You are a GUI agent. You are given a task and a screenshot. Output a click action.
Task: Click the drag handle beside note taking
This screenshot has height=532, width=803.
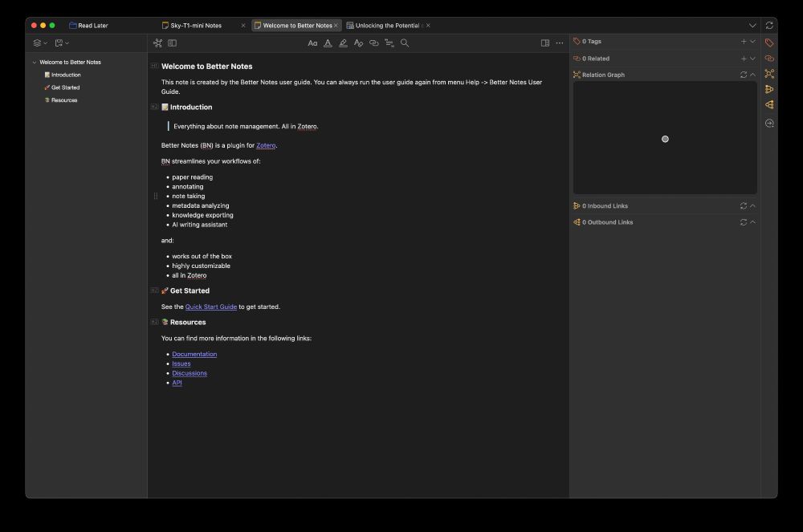(x=156, y=196)
